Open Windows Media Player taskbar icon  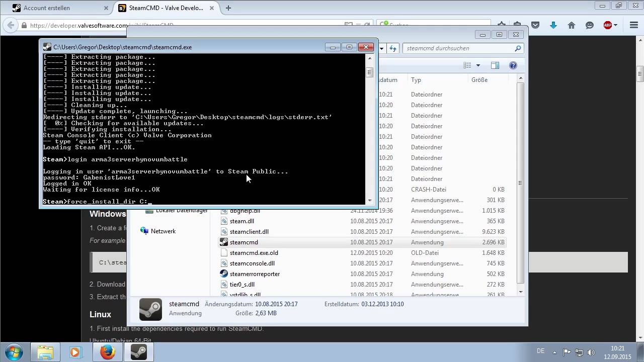75,352
